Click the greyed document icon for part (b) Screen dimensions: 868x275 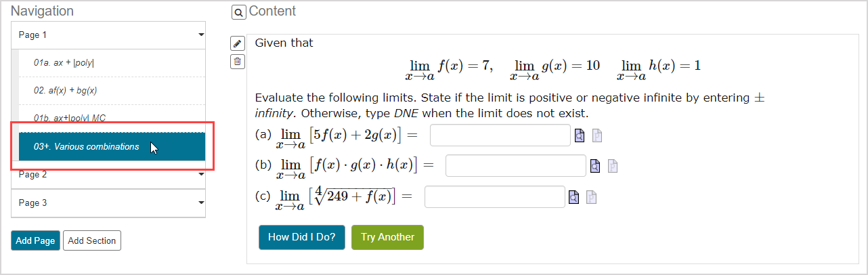coord(612,166)
